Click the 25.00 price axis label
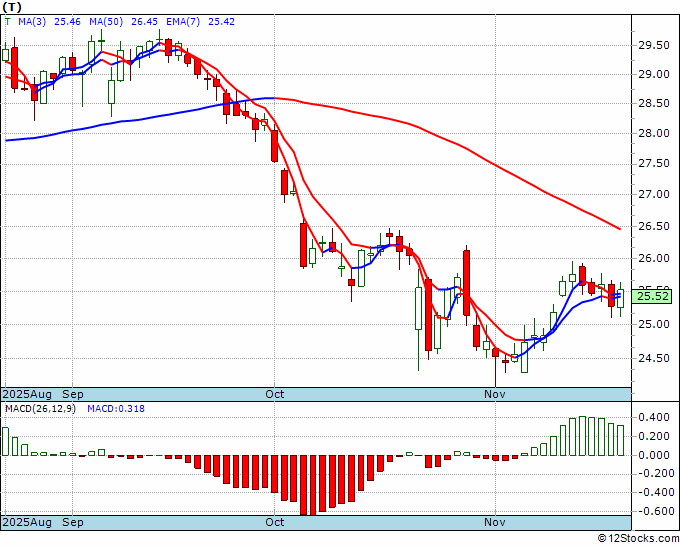This screenshot has height=546, width=680. pos(654,324)
